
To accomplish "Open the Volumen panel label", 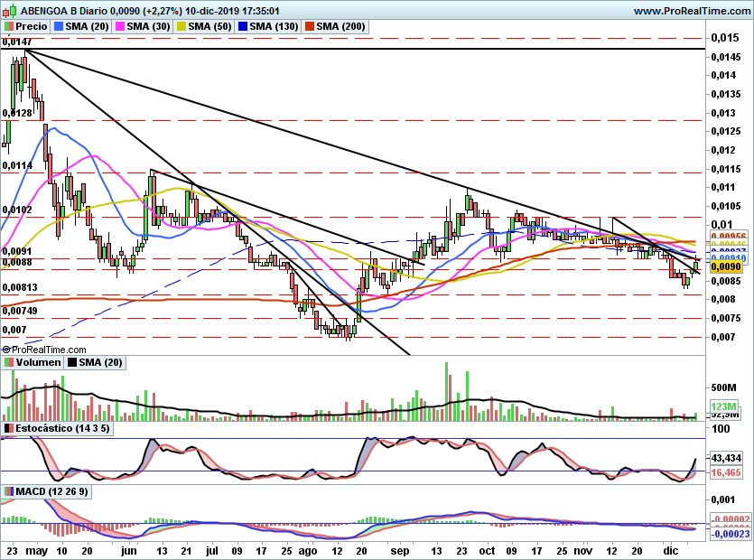I will [x=39, y=362].
